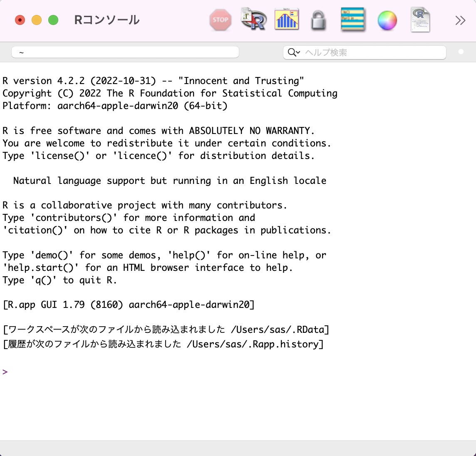This screenshot has height=456, width=476.
Task: Click the text 'citation()' in the console
Action: 35,230
